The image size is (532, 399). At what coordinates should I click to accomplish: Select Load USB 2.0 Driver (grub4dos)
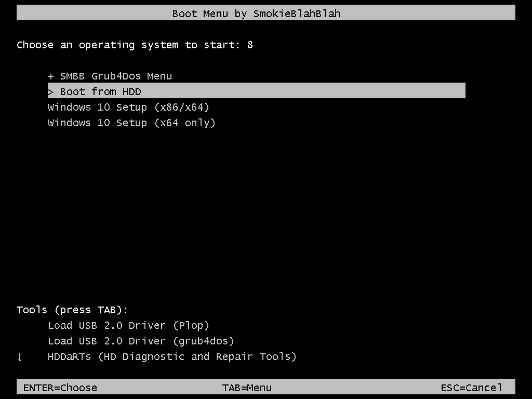[x=141, y=341]
